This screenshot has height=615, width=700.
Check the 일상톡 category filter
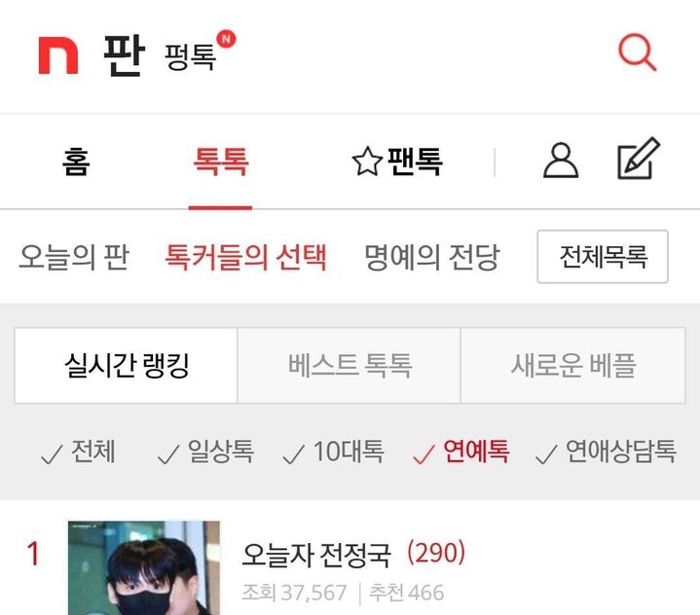tap(205, 452)
